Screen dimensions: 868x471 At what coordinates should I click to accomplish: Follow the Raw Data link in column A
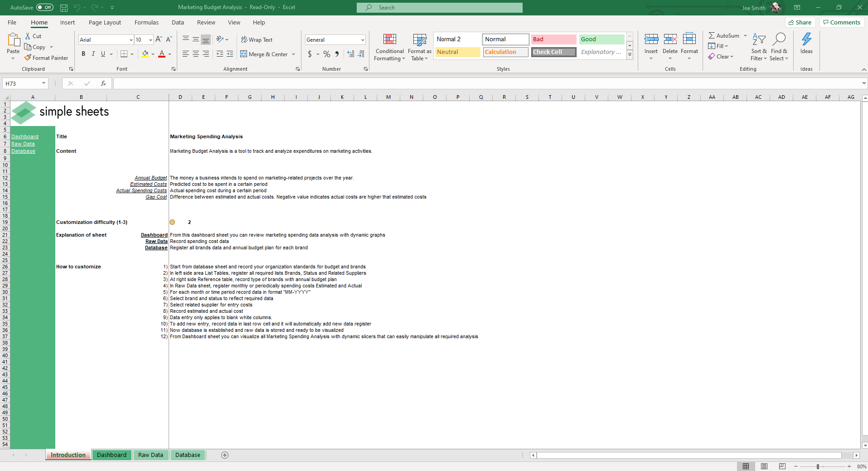(23, 144)
